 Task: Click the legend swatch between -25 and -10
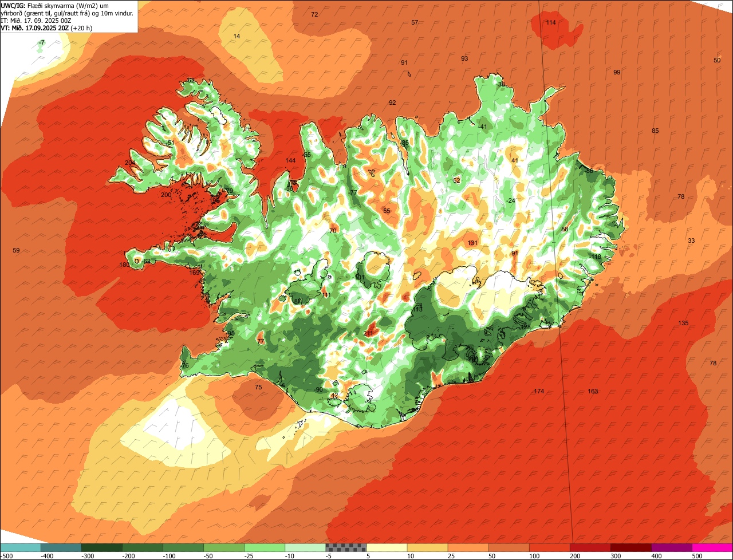click(x=265, y=547)
